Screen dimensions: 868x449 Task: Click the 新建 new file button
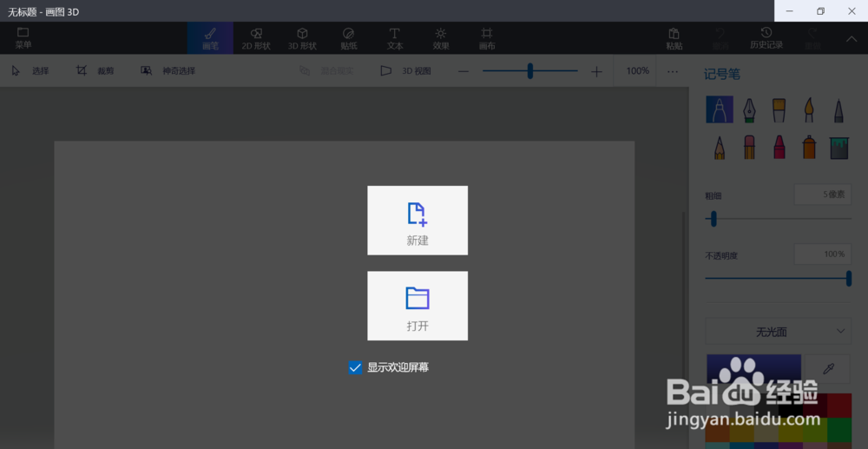pos(418,221)
